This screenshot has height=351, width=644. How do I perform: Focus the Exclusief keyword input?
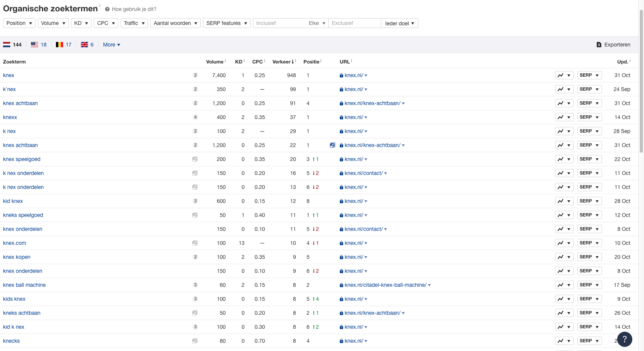click(x=355, y=23)
